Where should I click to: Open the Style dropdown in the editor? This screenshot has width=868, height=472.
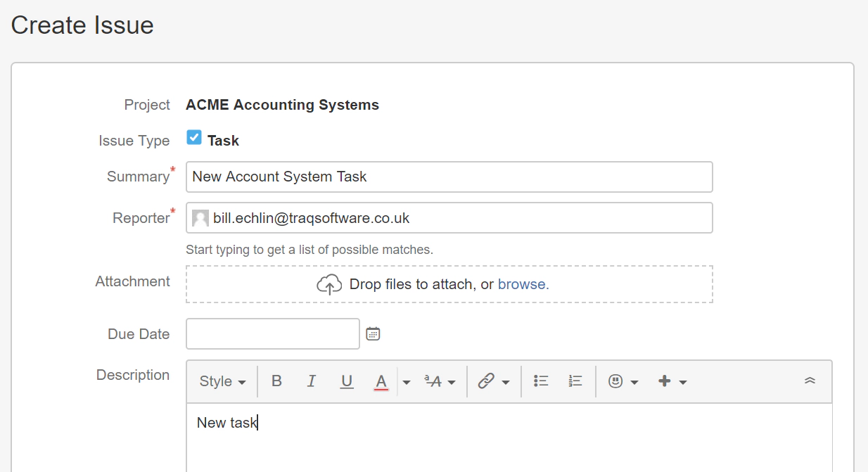(222, 381)
